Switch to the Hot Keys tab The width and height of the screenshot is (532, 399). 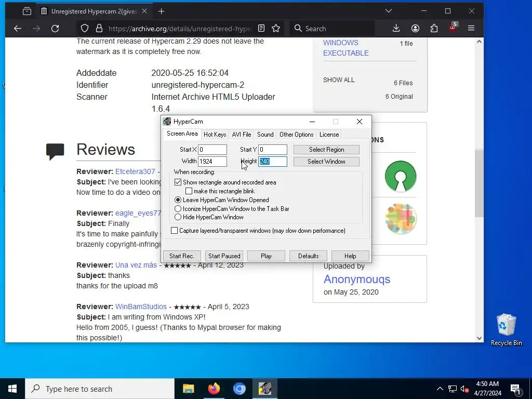tap(215, 135)
